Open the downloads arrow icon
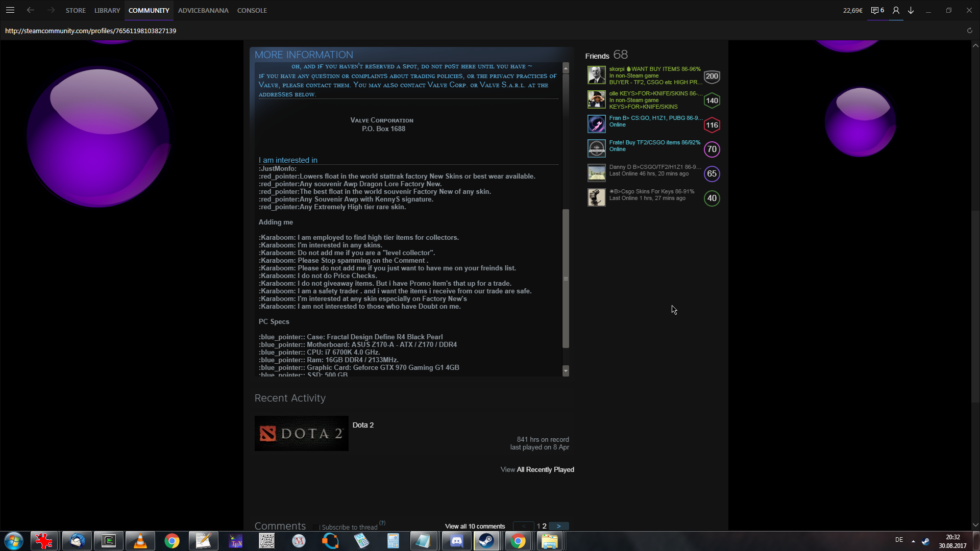 point(911,10)
